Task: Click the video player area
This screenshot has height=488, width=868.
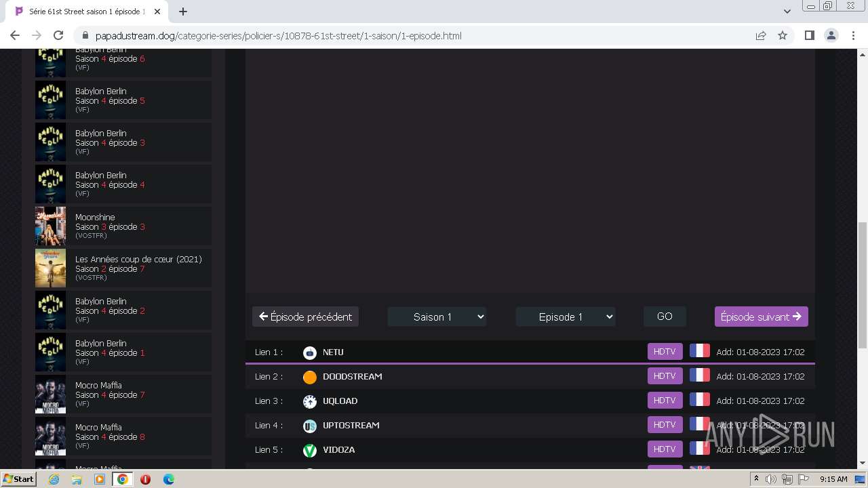Action: click(530, 170)
